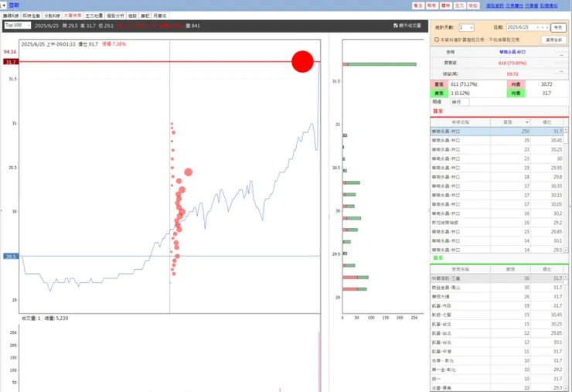Open the 個股分析 tab
Viewport: 572px width, 392px height.
coord(115,15)
